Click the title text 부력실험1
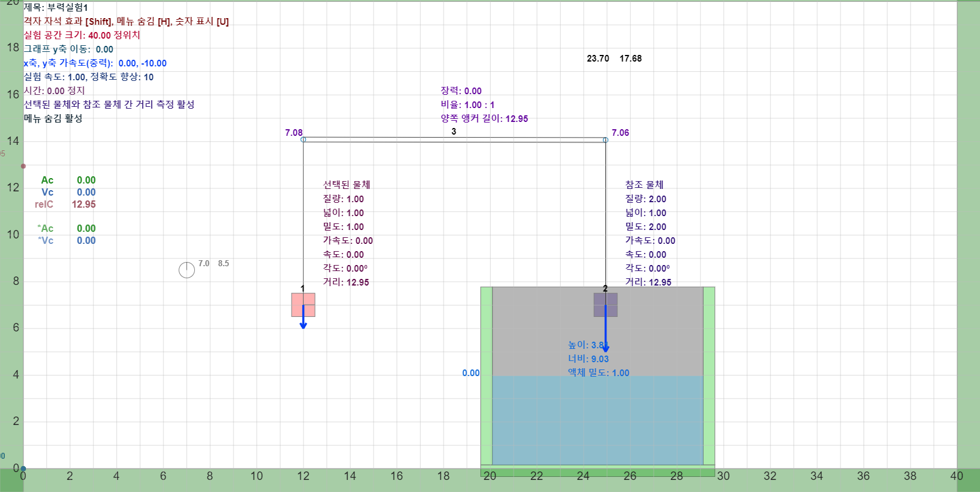This screenshot has height=492, width=980. click(x=68, y=7)
